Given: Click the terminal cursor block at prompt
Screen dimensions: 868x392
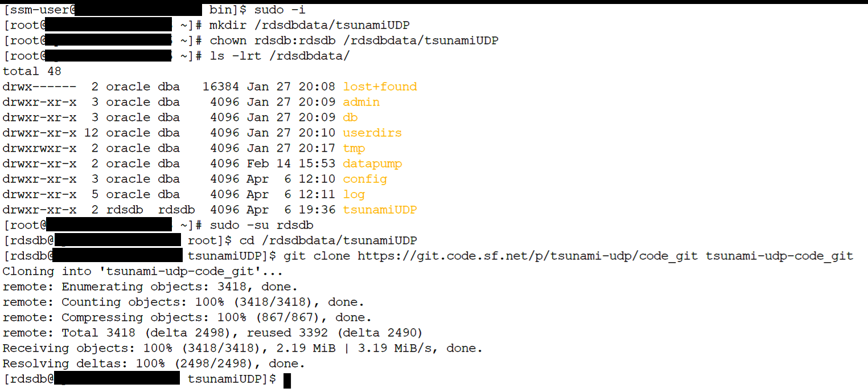Looking at the screenshot, I should 287,379.
